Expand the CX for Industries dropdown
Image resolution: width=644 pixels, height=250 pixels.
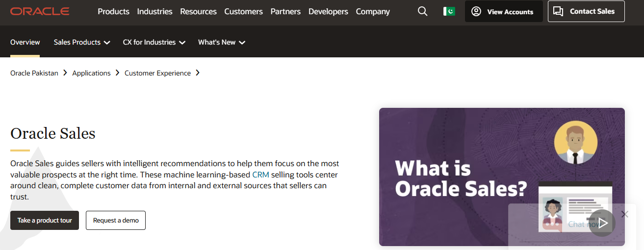(154, 42)
